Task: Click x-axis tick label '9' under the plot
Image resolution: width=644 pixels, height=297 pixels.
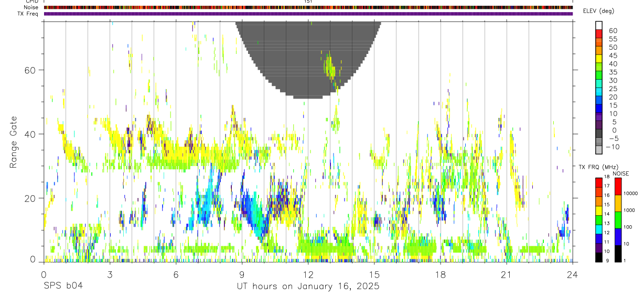Action: coord(242,274)
